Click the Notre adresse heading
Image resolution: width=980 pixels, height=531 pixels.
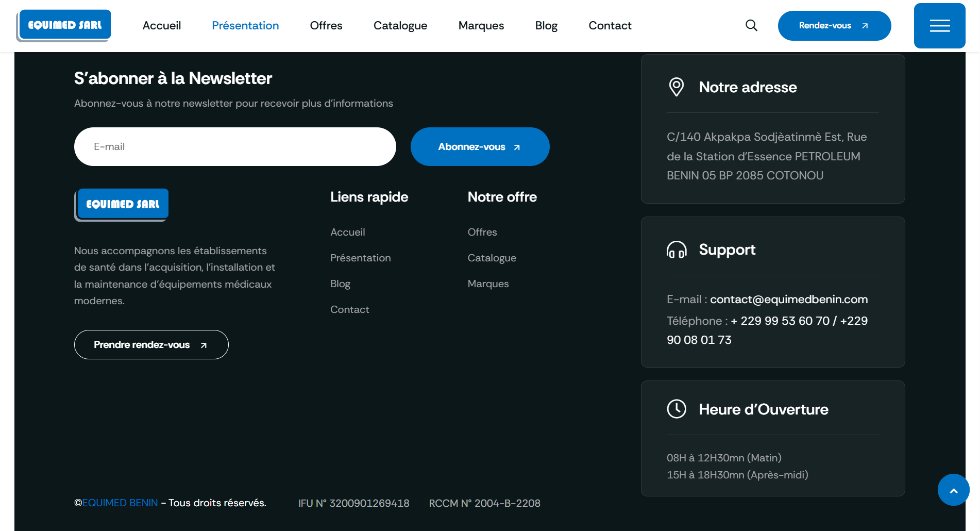tap(748, 87)
